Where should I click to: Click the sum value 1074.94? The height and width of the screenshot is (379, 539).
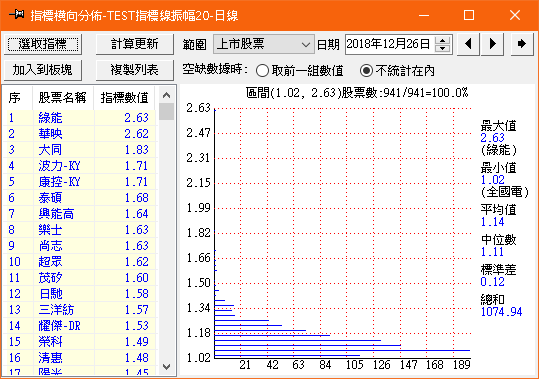(x=501, y=312)
